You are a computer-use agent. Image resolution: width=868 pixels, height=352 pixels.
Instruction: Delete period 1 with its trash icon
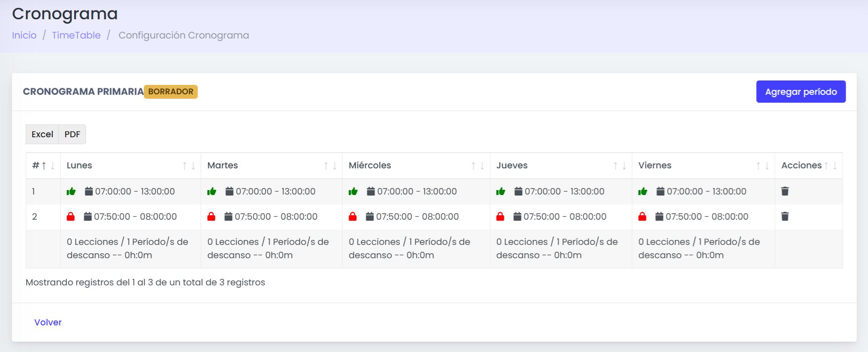click(785, 191)
